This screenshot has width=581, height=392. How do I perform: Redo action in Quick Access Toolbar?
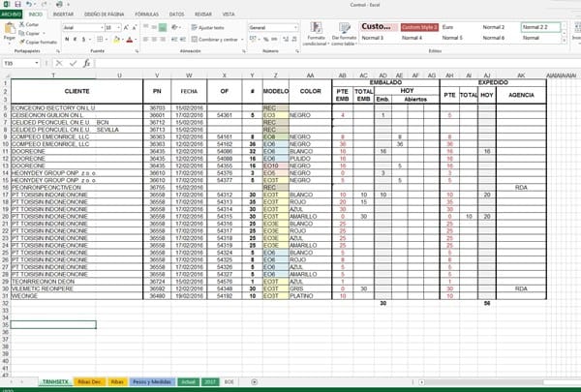pos(44,4)
